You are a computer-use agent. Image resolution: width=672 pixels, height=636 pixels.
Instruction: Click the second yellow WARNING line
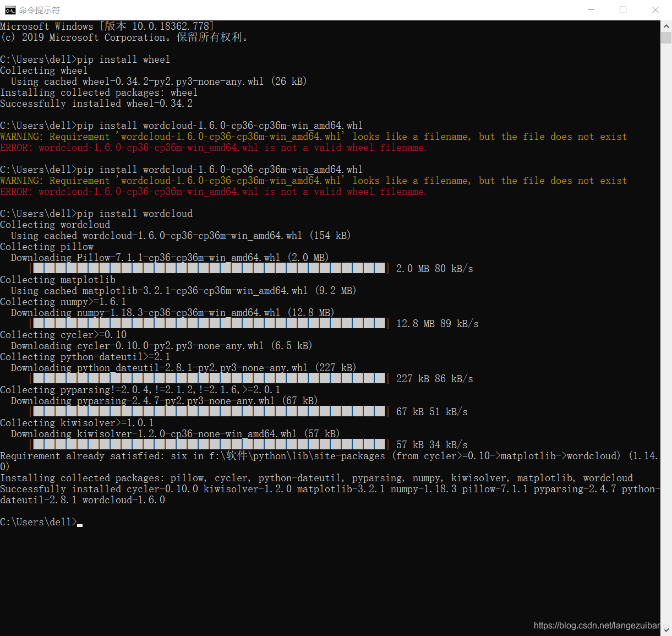pyautogui.click(x=314, y=181)
